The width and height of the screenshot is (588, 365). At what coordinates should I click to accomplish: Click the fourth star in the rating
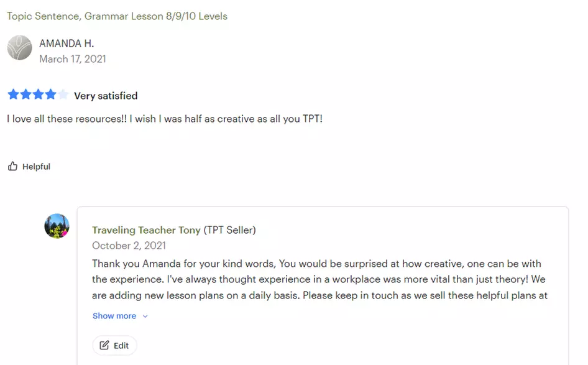pos(50,95)
